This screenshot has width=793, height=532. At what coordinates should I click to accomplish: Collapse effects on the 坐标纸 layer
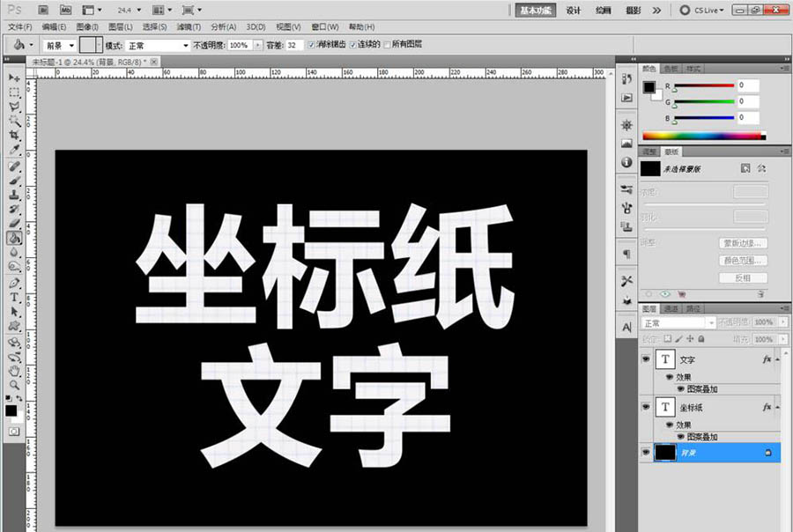coord(779,407)
